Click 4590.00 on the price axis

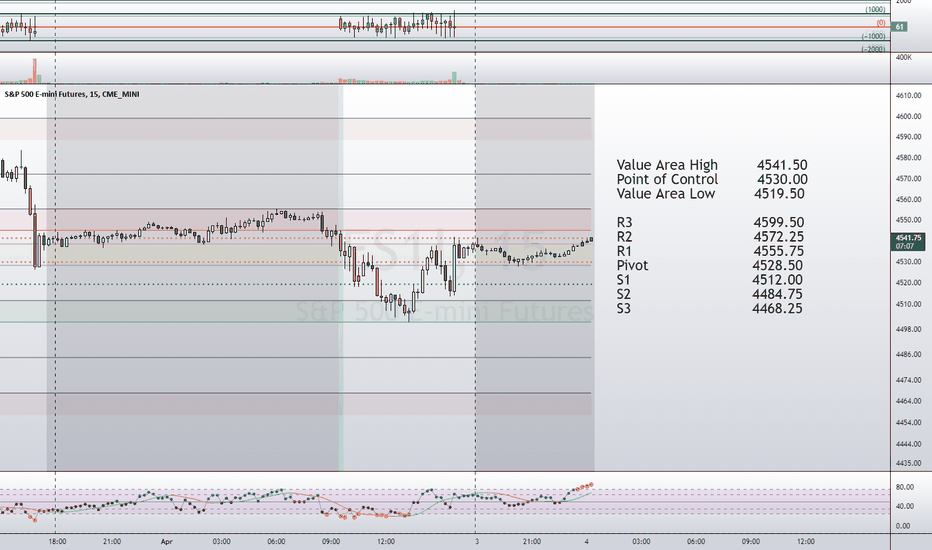click(908, 137)
